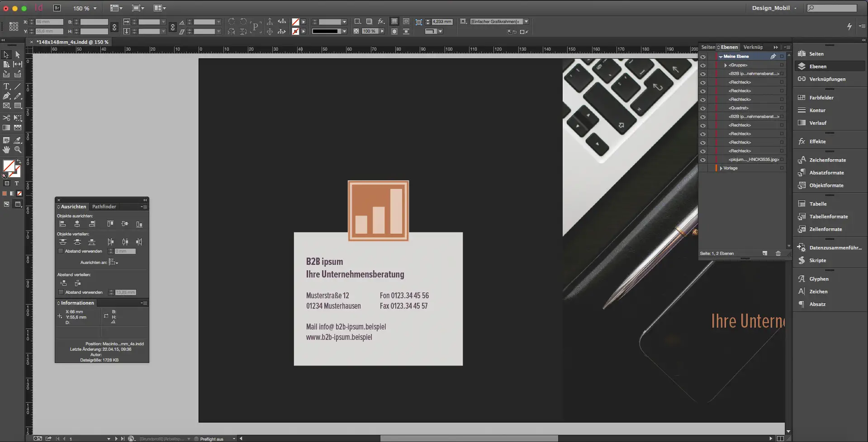Image resolution: width=868 pixels, height=442 pixels.
Task: Hide the Quadrat layer item
Action: tap(703, 108)
